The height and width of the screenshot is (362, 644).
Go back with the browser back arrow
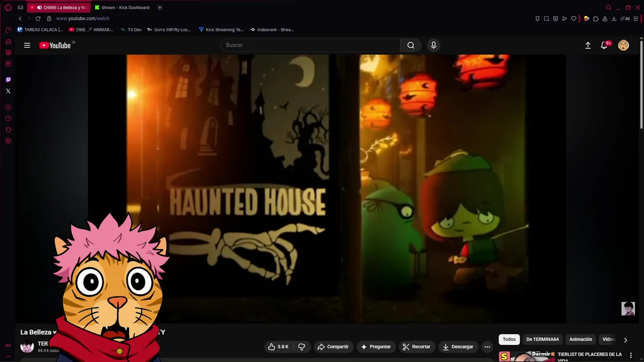(20, 19)
